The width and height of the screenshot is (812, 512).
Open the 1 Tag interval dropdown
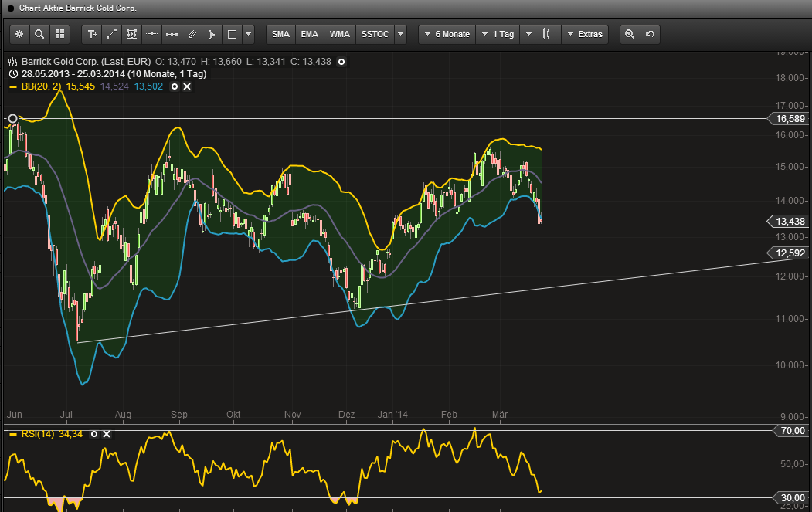(498, 34)
